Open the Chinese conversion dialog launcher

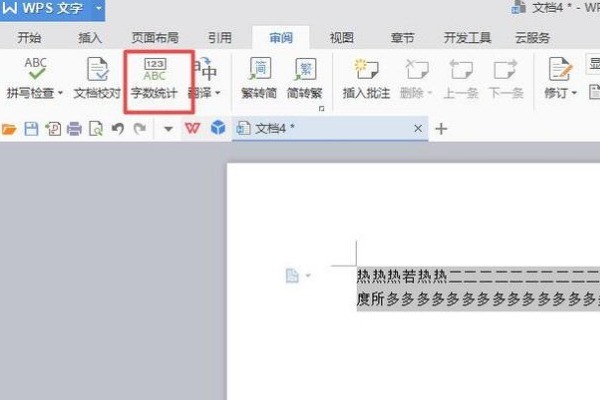coord(321,109)
